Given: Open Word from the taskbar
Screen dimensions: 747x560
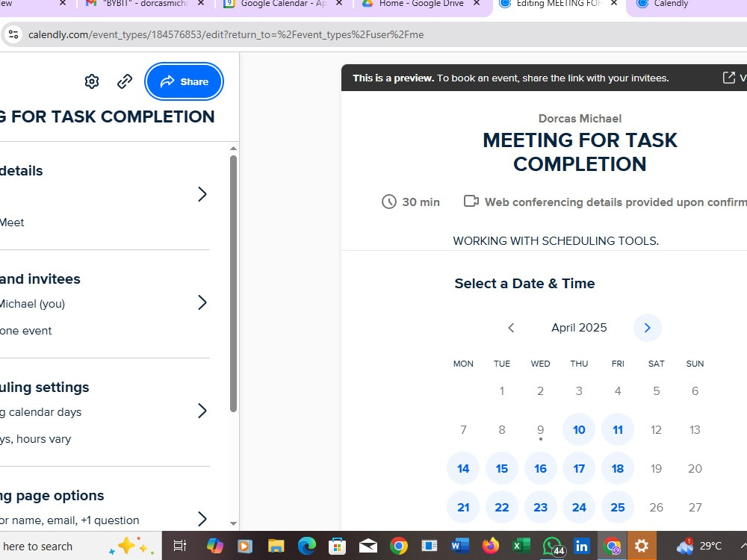Looking at the screenshot, I should click(459, 546).
